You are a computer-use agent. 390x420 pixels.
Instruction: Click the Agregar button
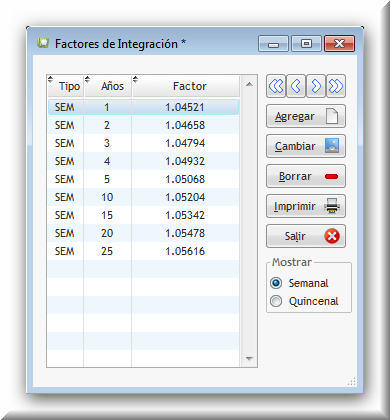pyautogui.click(x=306, y=116)
